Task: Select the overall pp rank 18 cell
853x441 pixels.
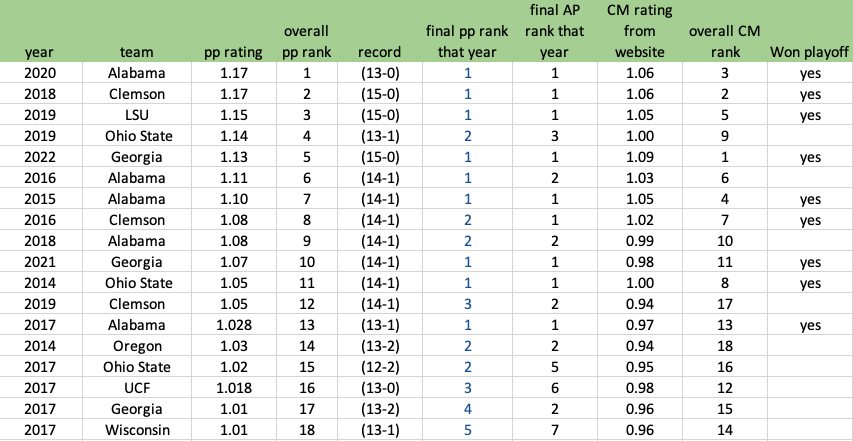Action: pyautogui.click(x=306, y=430)
